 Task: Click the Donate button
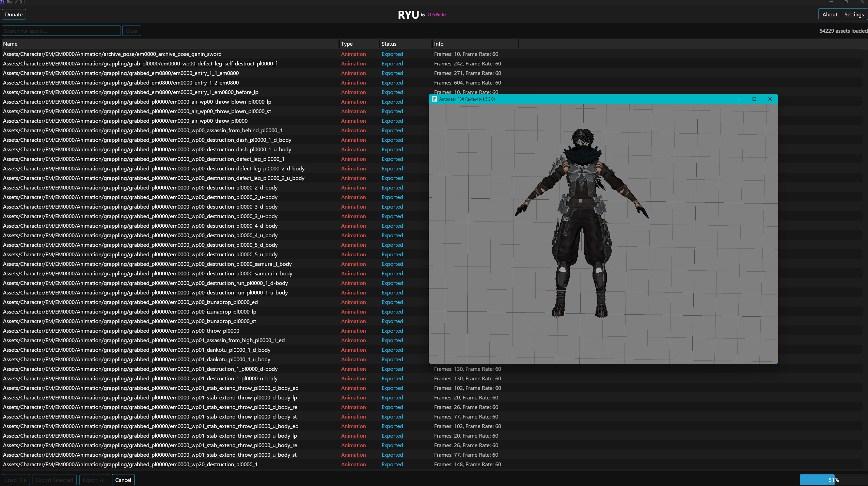14,14
